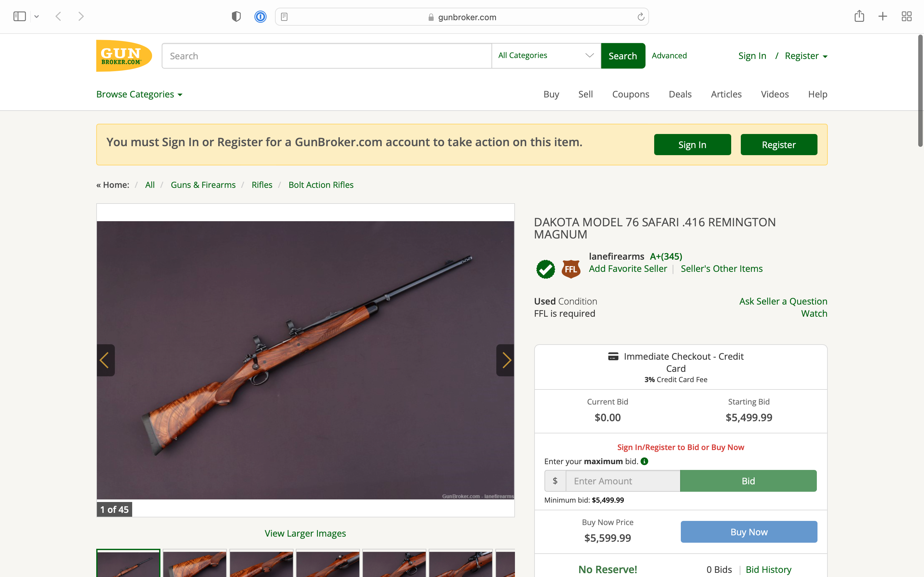Advance to next rifle image arrow
The image size is (924, 577).
pyautogui.click(x=506, y=360)
